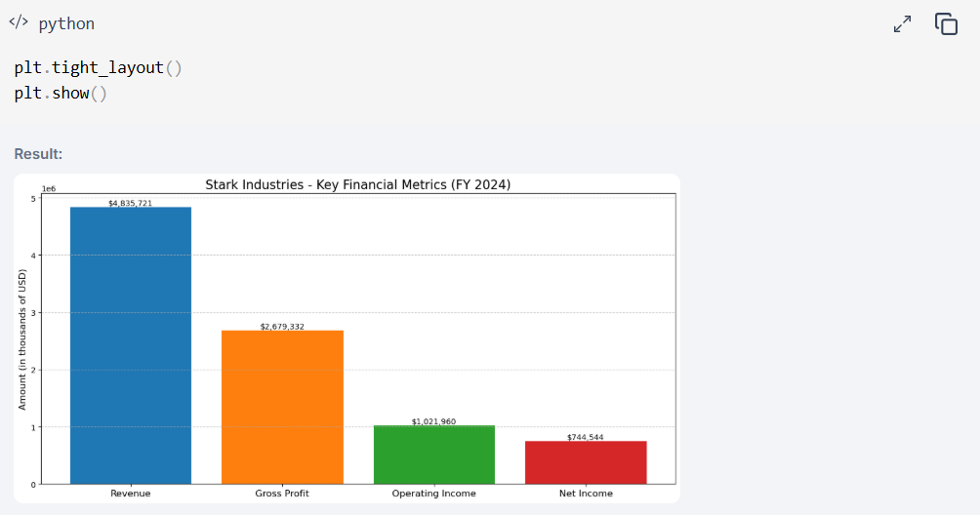
Task: Click the Stark Industries chart title
Action: 357,184
